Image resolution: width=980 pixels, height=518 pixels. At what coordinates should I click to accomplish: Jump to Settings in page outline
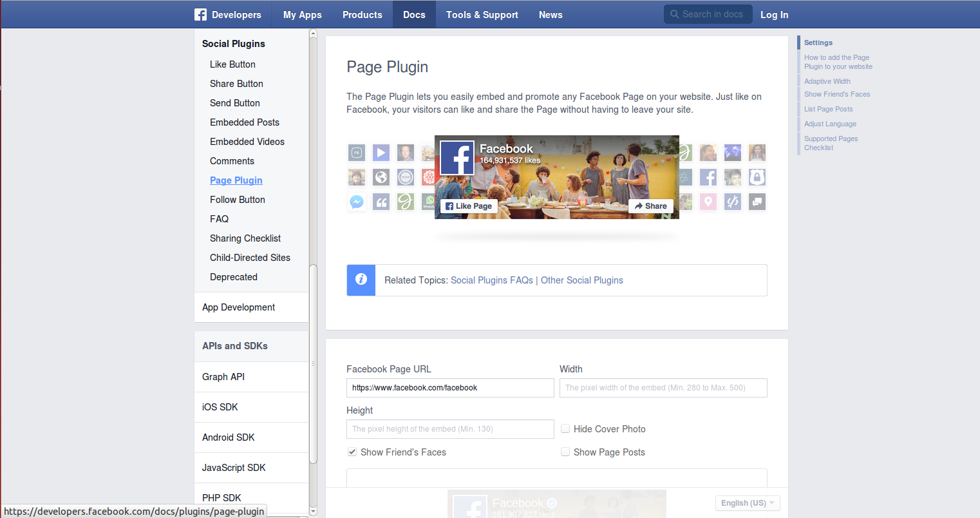(818, 43)
